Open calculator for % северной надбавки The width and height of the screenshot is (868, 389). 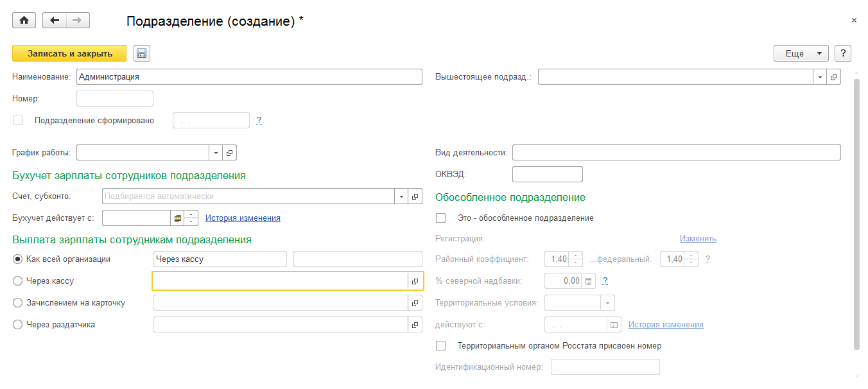point(588,281)
